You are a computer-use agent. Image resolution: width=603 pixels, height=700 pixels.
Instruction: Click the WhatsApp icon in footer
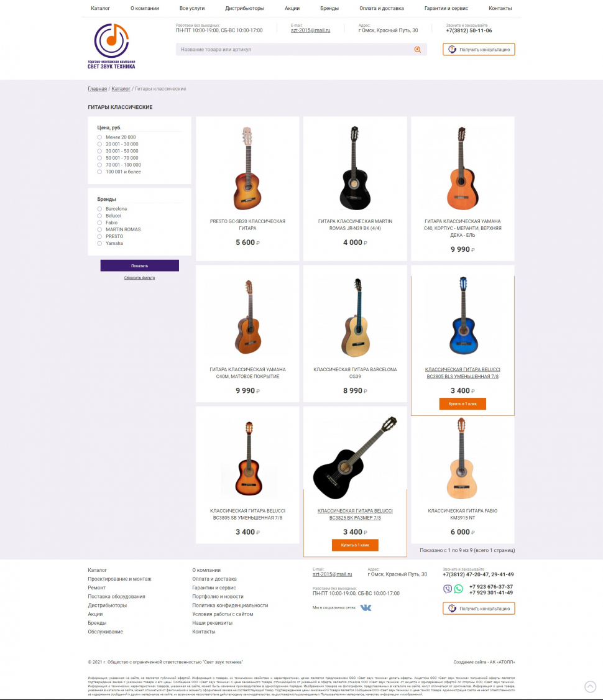pos(458,589)
